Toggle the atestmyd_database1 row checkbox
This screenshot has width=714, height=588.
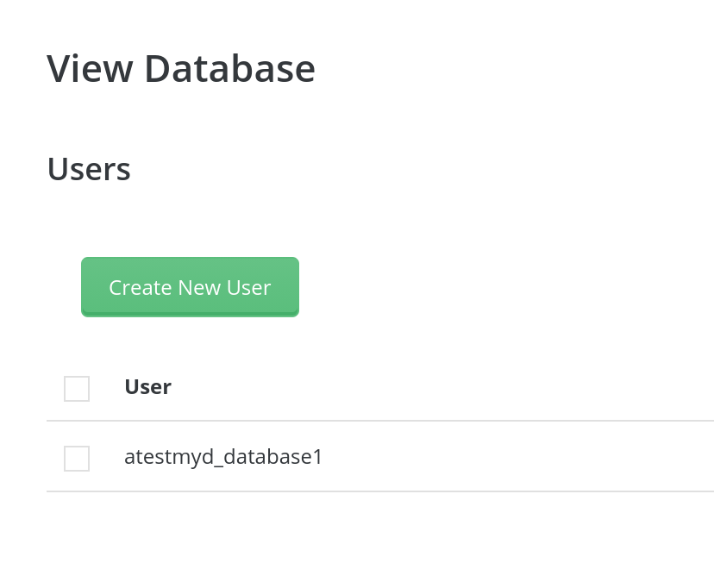(x=77, y=458)
